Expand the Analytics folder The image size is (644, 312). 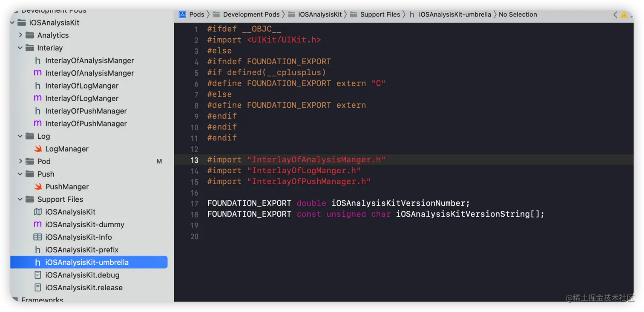coord(20,35)
